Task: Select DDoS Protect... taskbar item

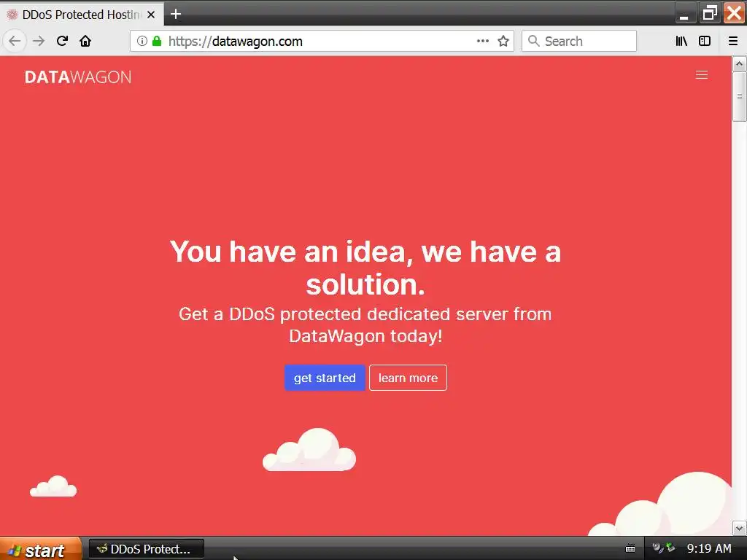Action: [x=146, y=549]
